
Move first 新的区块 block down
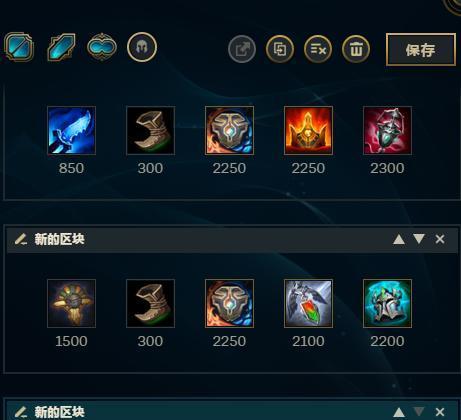419,239
